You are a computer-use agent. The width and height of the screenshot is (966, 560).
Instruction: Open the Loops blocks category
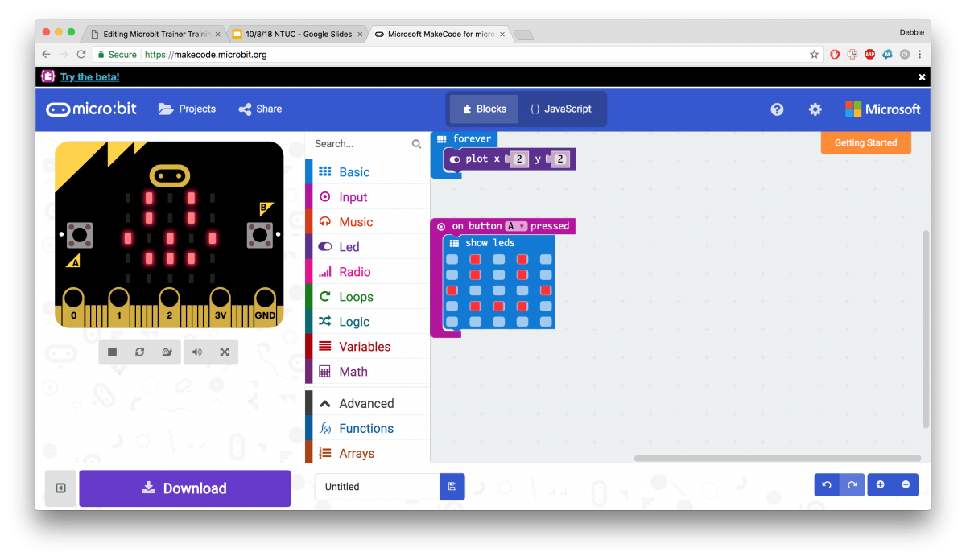368,297
